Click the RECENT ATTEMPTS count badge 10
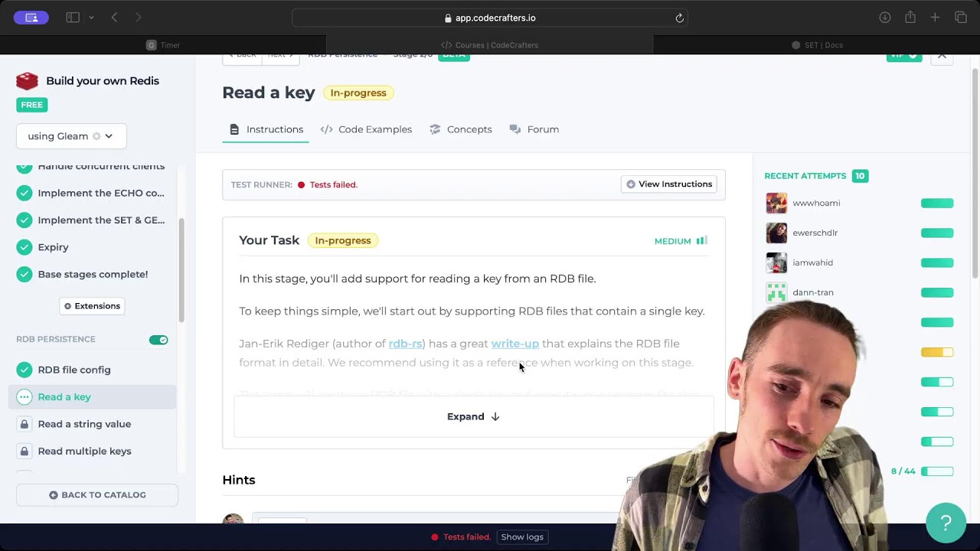Image resolution: width=980 pixels, height=551 pixels. (860, 176)
